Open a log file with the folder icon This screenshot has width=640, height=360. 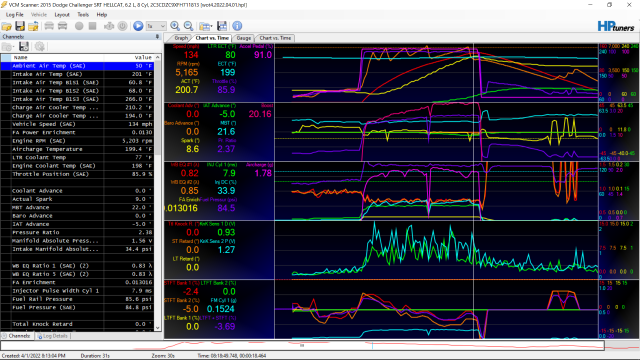pos(7,26)
